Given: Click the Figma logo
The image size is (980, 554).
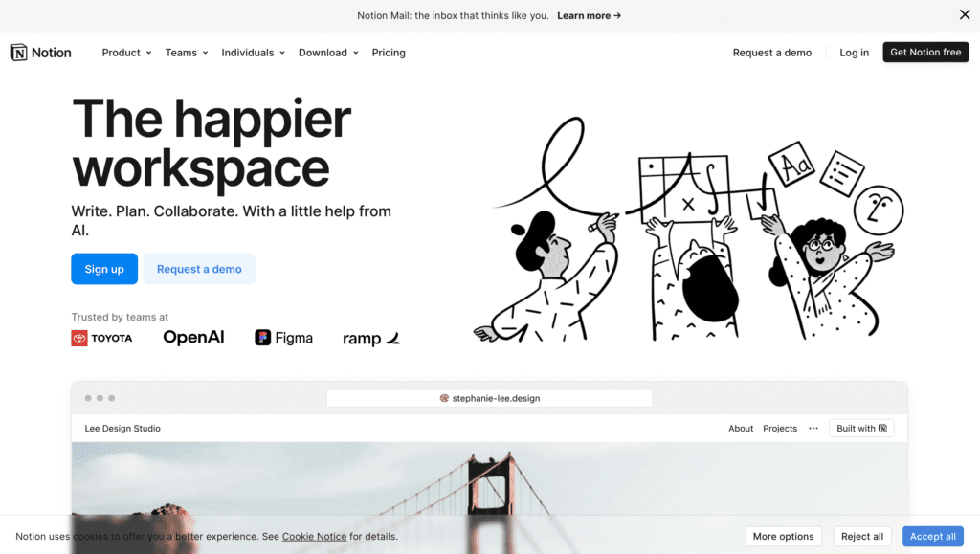Looking at the screenshot, I should pos(283,338).
